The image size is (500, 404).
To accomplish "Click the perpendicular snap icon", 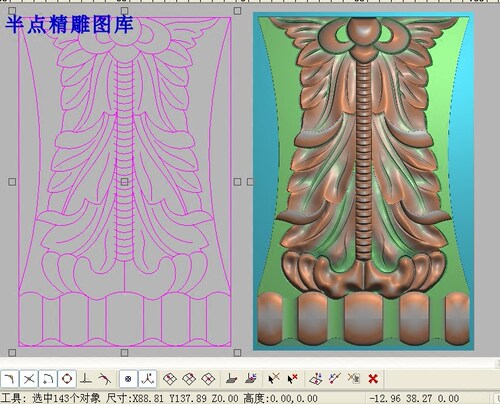I will 86,379.
